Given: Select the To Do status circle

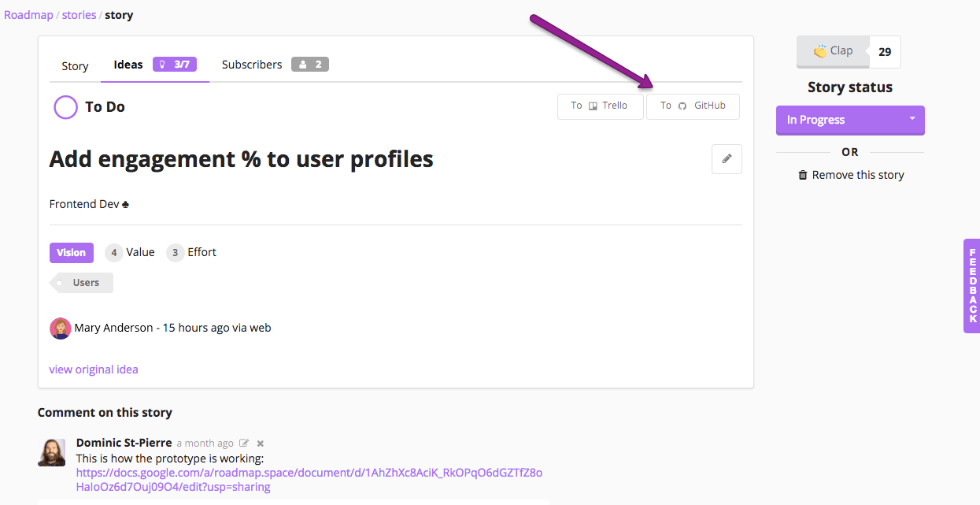Looking at the screenshot, I should 65,106.
